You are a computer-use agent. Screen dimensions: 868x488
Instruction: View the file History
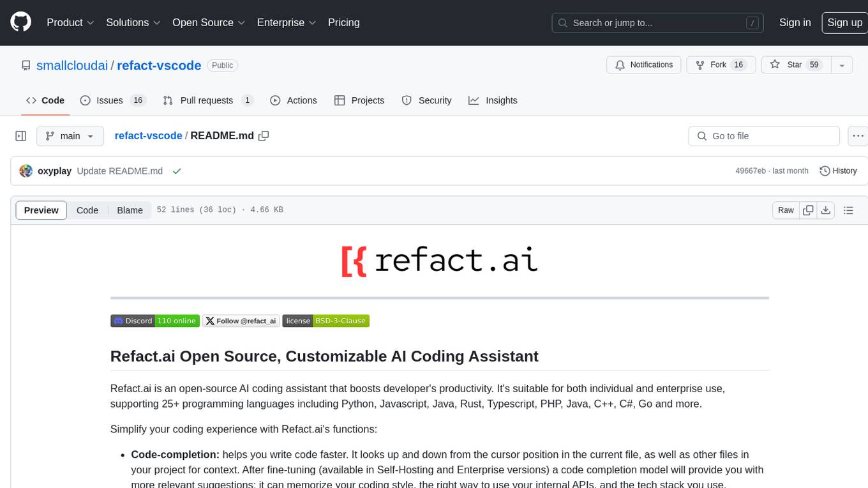(838, 171)
